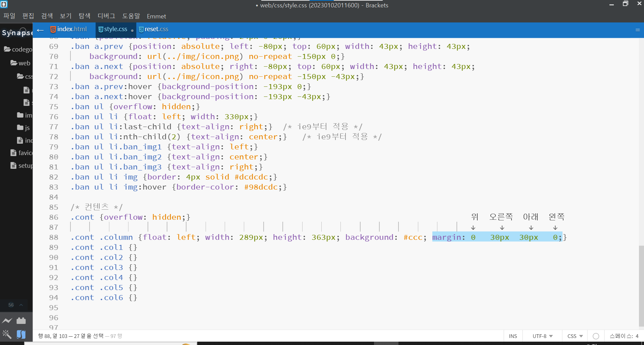Click the CSS3 icon on reset.css tab
Screen dimensions: 644x345
tap(141, 29)
